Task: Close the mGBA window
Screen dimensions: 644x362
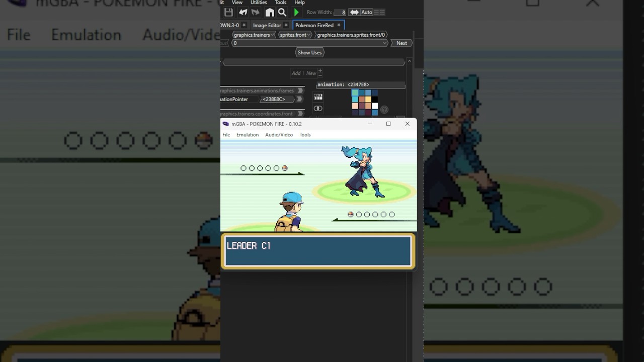Action: click(x=407, y=124)
